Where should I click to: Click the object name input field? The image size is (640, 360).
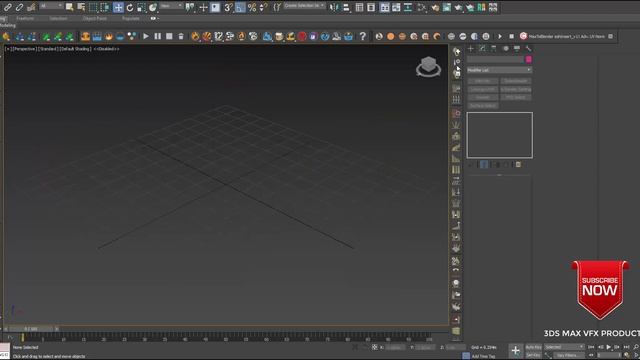pos(496,60)
